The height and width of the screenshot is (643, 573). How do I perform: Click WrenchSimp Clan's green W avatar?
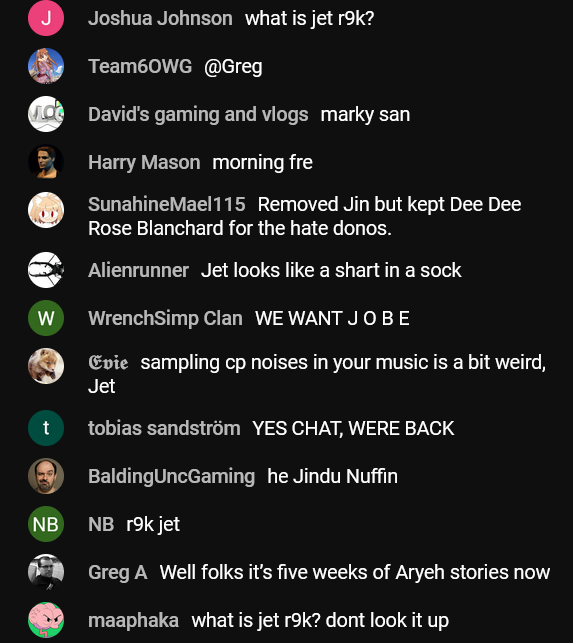[x=46, y=318]
